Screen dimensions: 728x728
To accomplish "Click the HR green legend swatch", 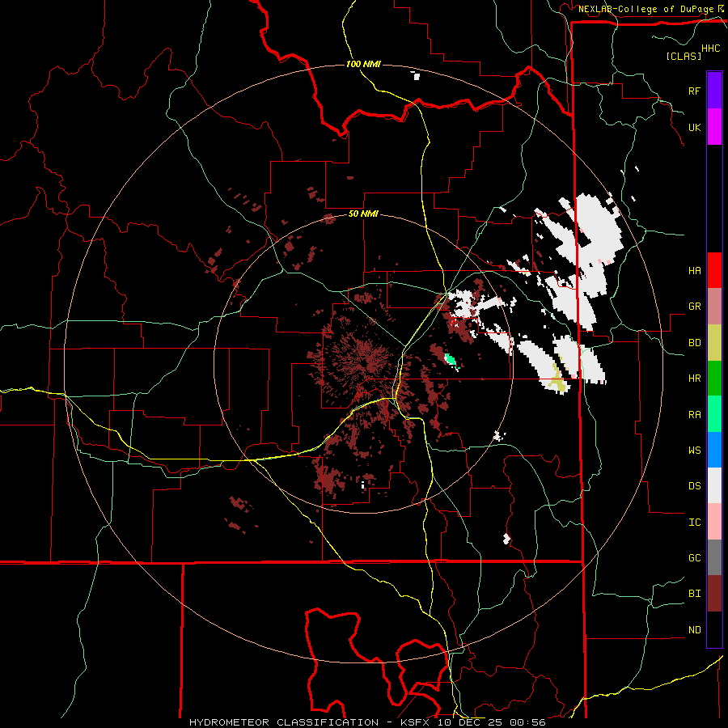I will click(714, 379).
